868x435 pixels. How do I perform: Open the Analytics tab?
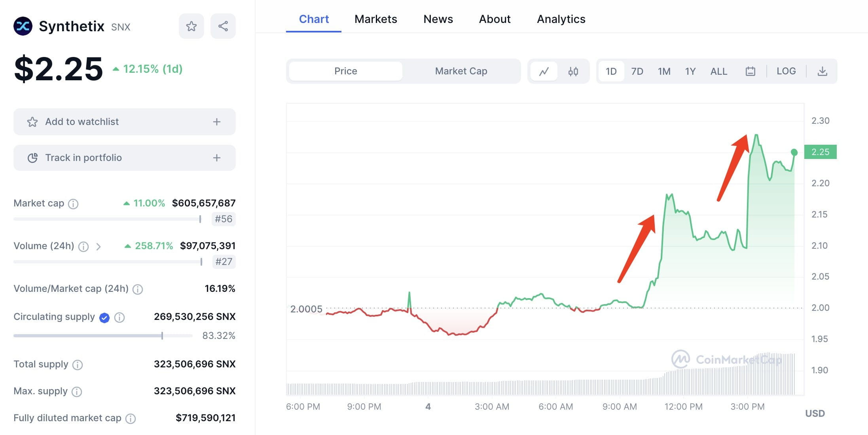click(561, 19)
